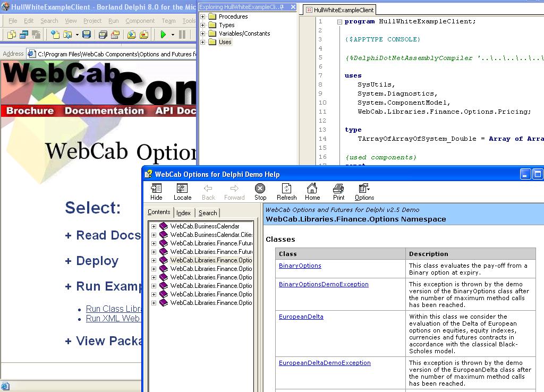The height and width of the screenshot is (392, 544).
Task: Expand the Types node
Action: tap(203, 25)
